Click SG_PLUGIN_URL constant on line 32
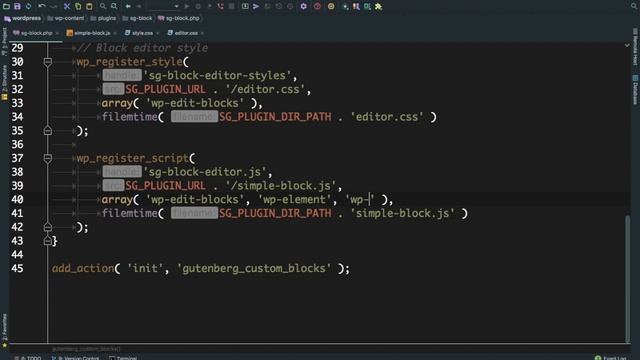The width and height of the screenshot is (640, 360). 166,89
